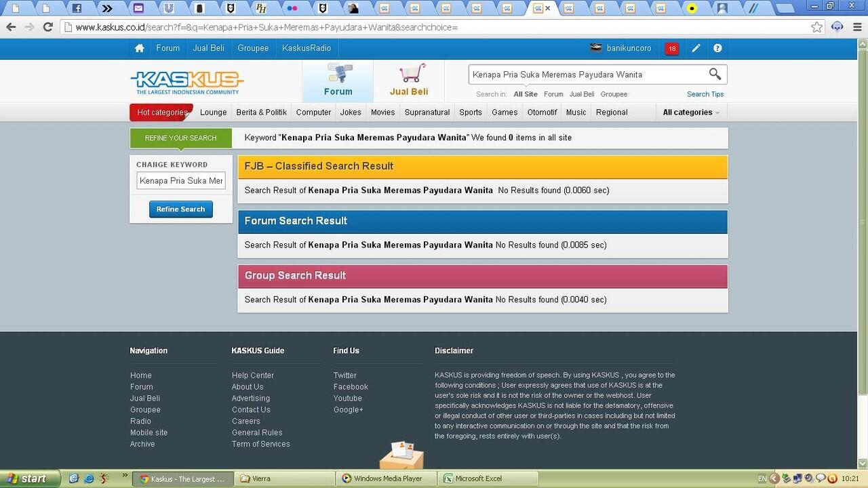The height and width of the screenshot is (488, 868).
Task: Click Groupee in the top blue bar
Action: point(253,48)
